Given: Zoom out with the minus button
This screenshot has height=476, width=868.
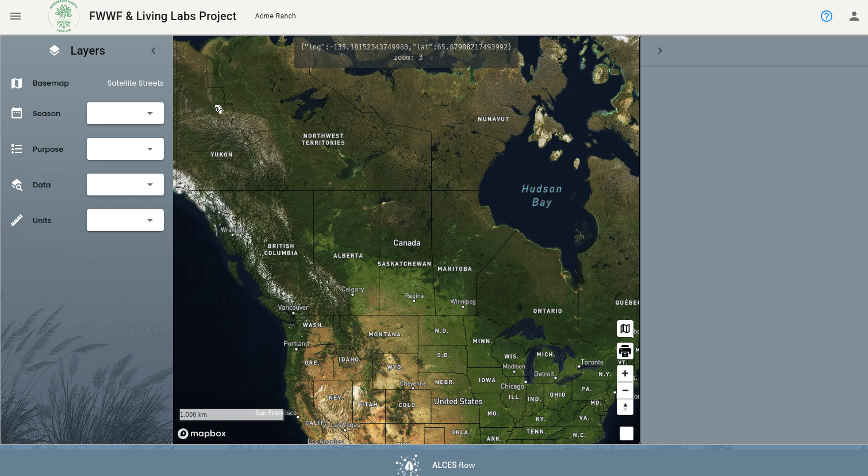Looking at the screenshot, I should [x=625, y=390].
